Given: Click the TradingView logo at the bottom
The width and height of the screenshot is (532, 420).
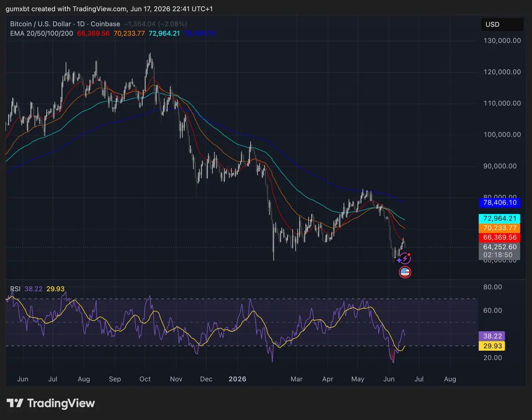Looking at the screenshot, I should pos(51,404).
